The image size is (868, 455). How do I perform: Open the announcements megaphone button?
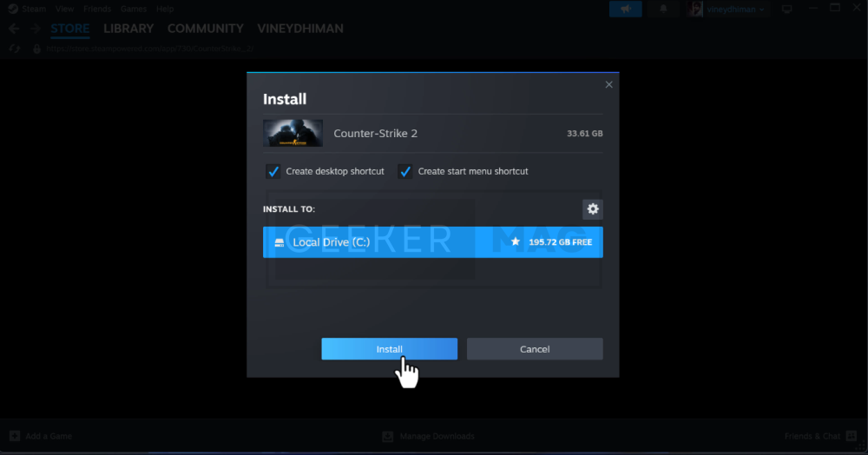(626, 9)
